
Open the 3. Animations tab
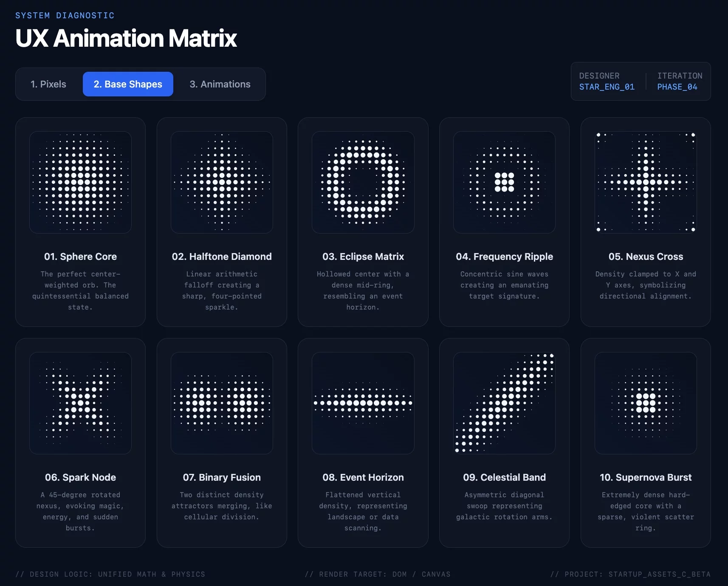click(x=220, y=84)
